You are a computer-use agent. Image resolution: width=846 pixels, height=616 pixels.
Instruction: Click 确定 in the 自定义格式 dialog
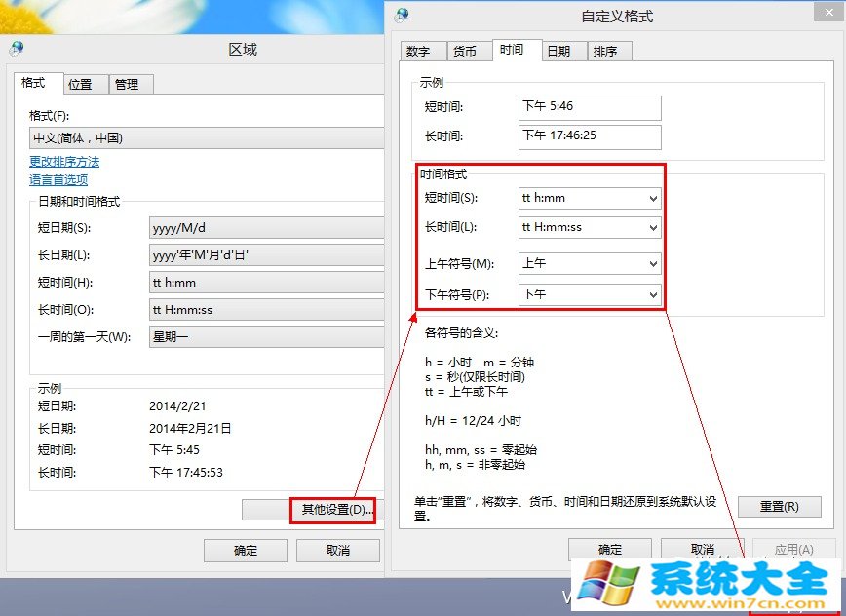point(610,549)
